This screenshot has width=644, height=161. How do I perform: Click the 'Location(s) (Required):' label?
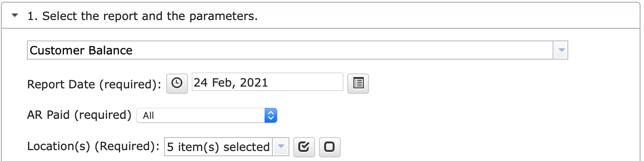tap(93, 147)
